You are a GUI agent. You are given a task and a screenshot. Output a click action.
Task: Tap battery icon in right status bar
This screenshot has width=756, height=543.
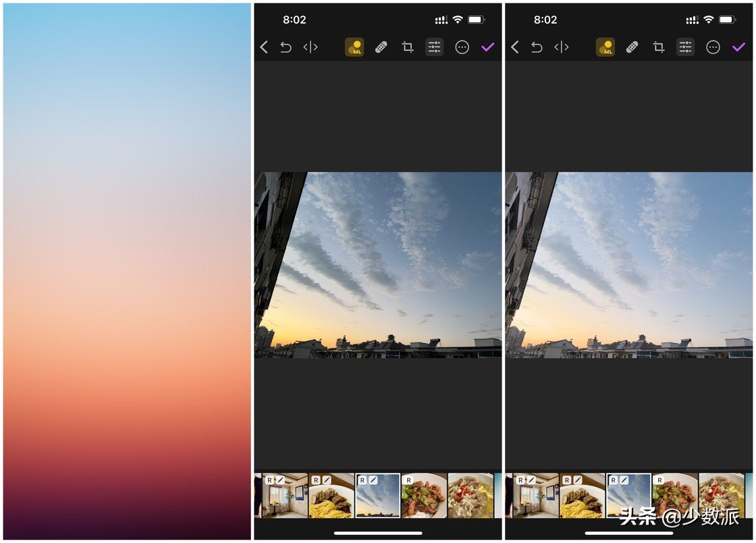727,20
